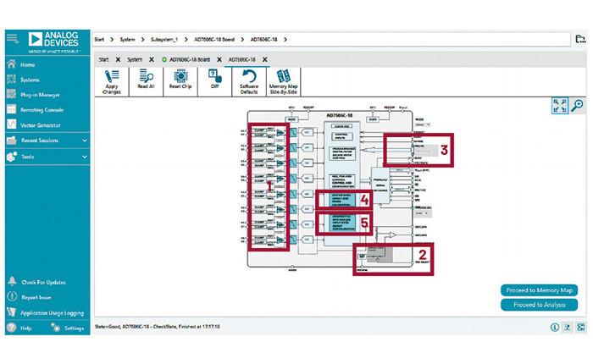Click the browse folder icon
Viewport: 593px width, 364px height.
coord(580,39)
